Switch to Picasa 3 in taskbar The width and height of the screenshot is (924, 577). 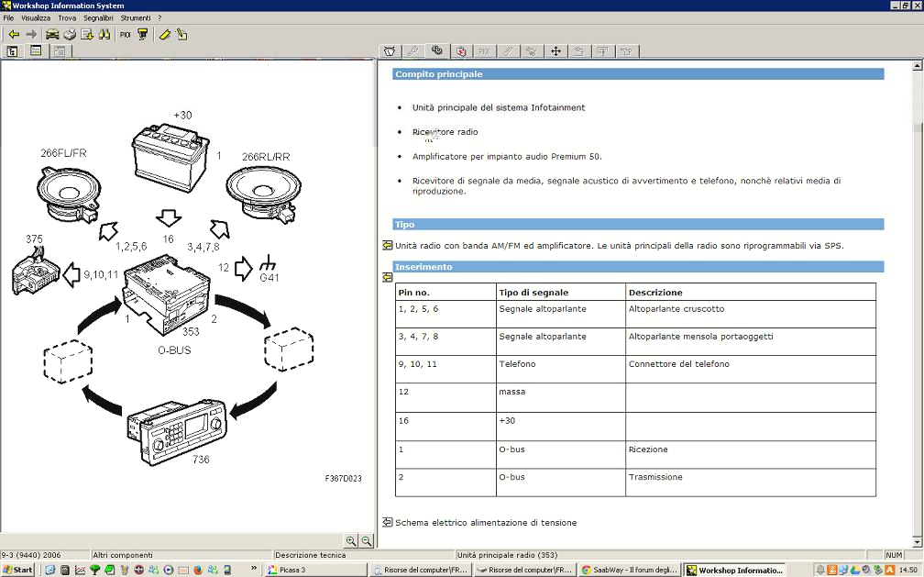(314, 570)
